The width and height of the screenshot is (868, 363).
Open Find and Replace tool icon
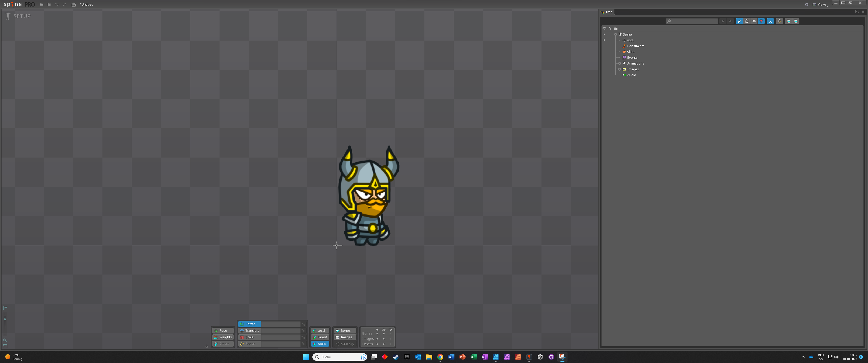point(779,21)
